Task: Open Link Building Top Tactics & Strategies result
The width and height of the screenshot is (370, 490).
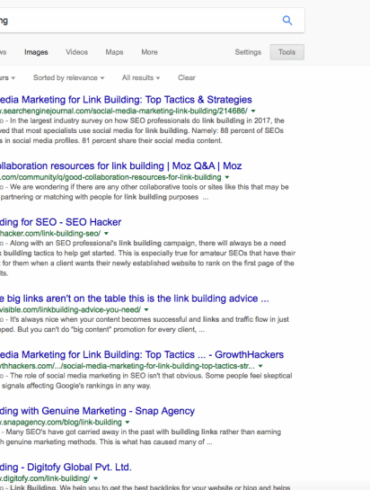Action: pos(126,100)
